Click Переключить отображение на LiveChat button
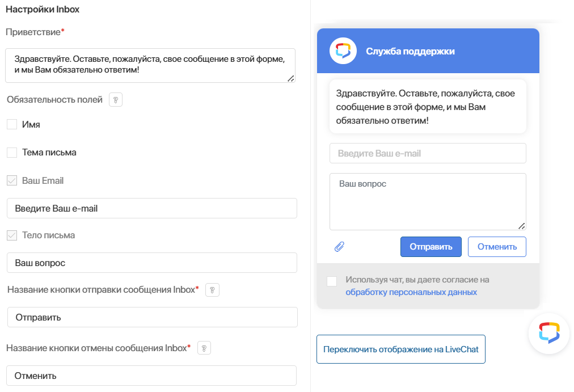This screenshot has height=392, width=574. pyautogui.click(x=401, y=349)
